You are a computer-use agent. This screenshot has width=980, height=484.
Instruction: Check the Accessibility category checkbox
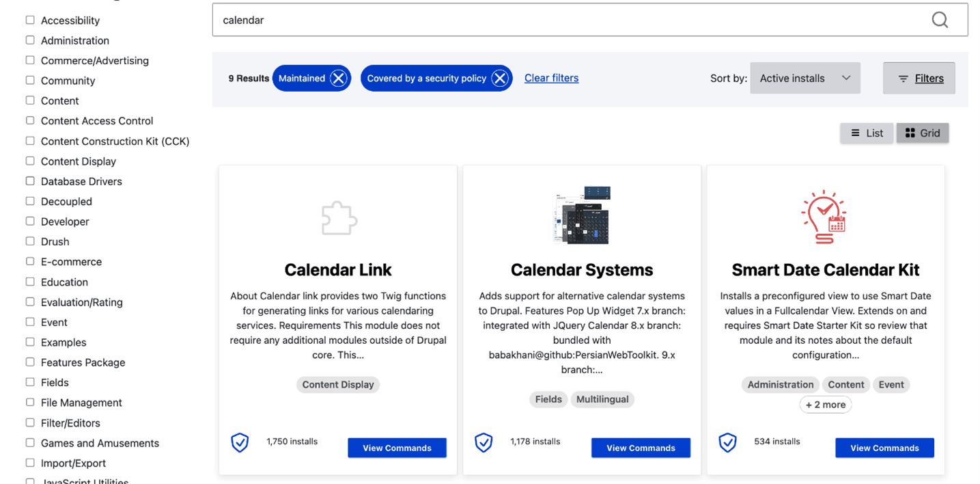click(x=30, y=20)
